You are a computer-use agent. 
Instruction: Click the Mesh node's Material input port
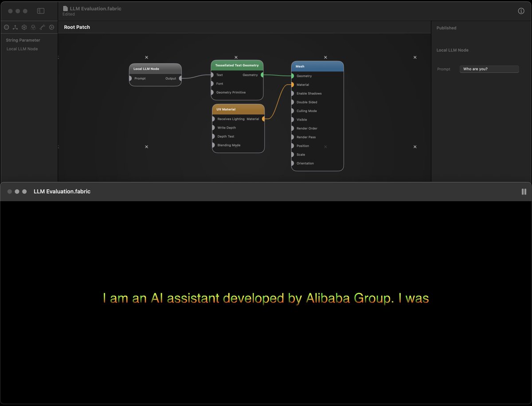292,85
